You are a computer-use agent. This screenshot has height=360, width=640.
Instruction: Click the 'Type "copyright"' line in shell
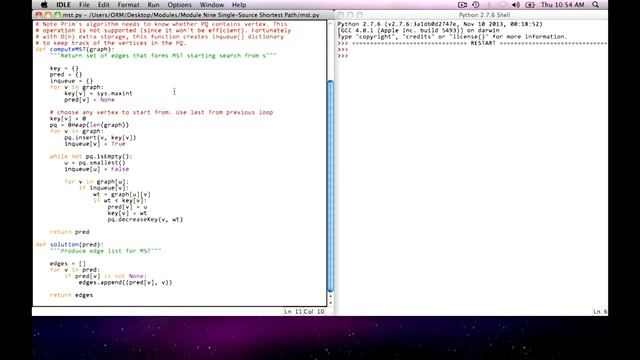pyautogui.click(x=452, y=37)
